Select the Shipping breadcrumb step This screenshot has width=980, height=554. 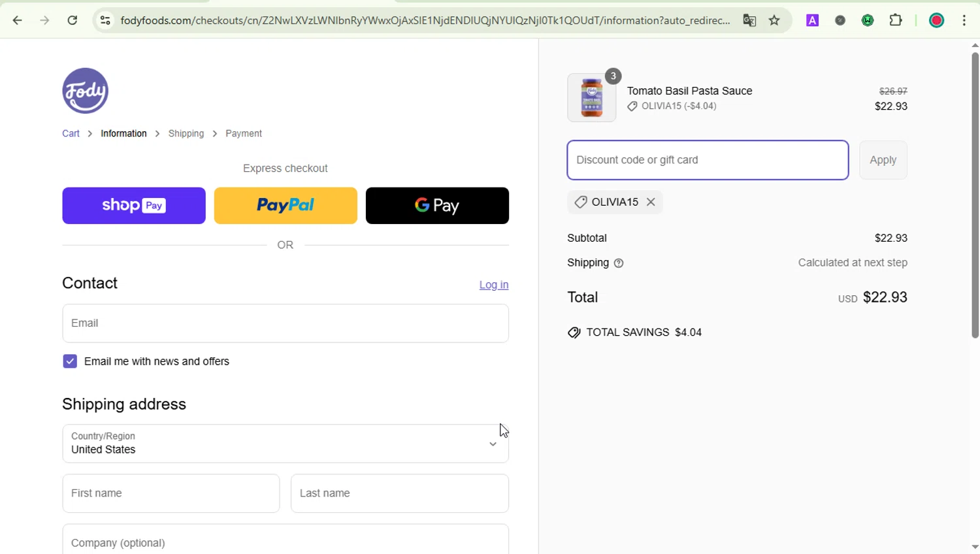click(x=186, y=133)
